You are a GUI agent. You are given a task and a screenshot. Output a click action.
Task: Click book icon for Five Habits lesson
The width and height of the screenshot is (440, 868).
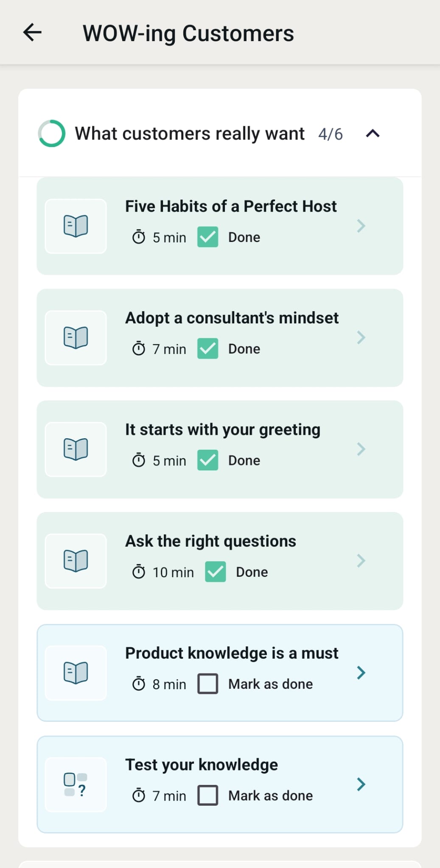pyautogui.click(x=76, y=226)
